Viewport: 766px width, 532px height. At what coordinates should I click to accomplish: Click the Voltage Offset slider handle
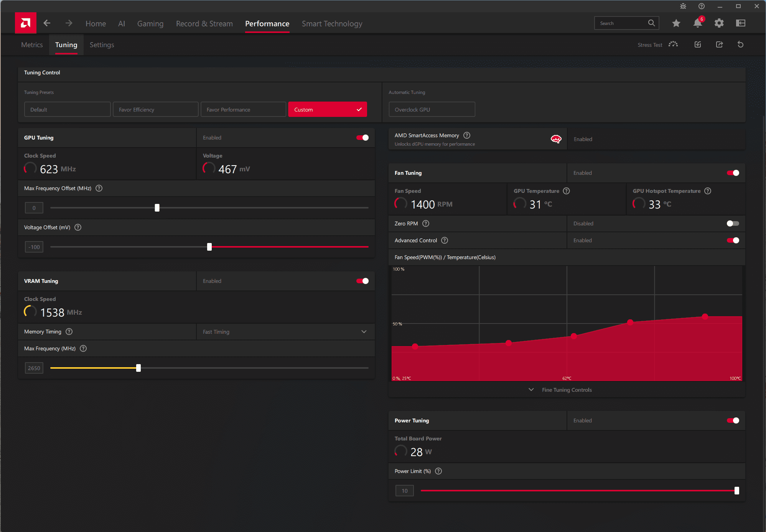[x=209, y=247]
